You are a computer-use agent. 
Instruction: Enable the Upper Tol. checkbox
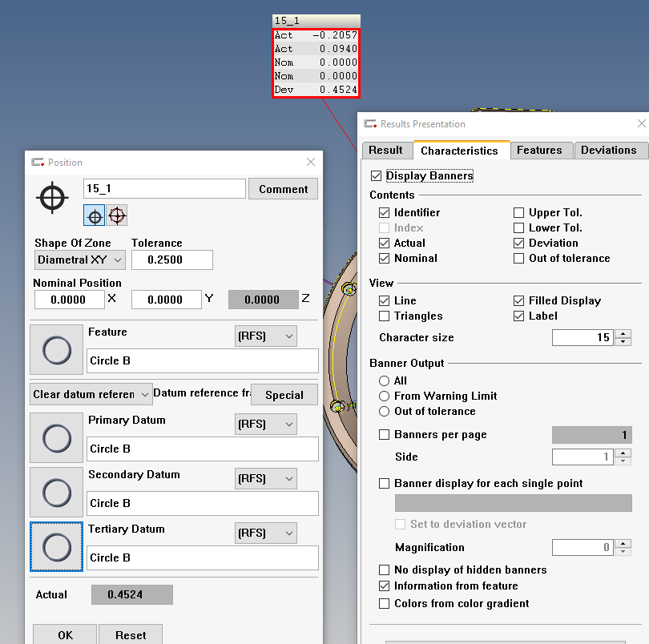(x=519, y=212)
